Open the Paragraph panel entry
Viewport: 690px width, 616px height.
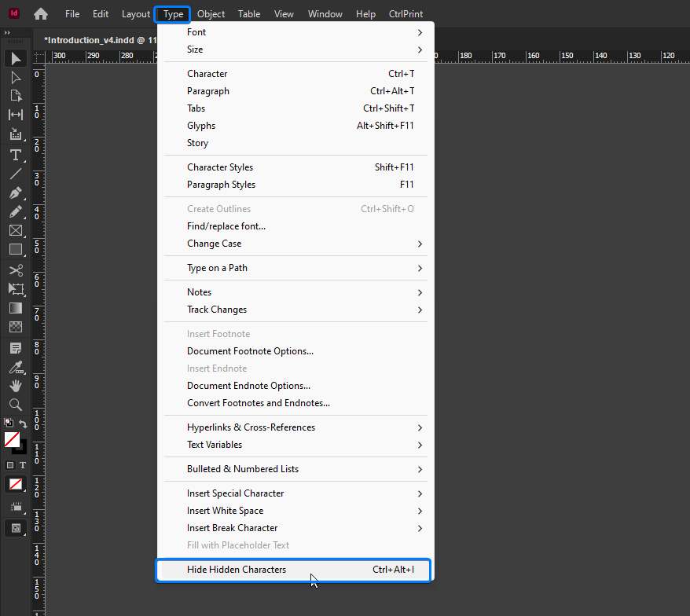[x=295, y=91]
